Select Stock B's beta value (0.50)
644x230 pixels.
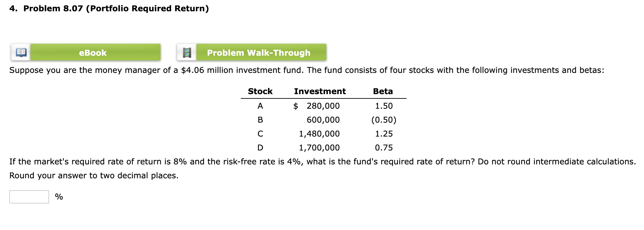point(384,120)
